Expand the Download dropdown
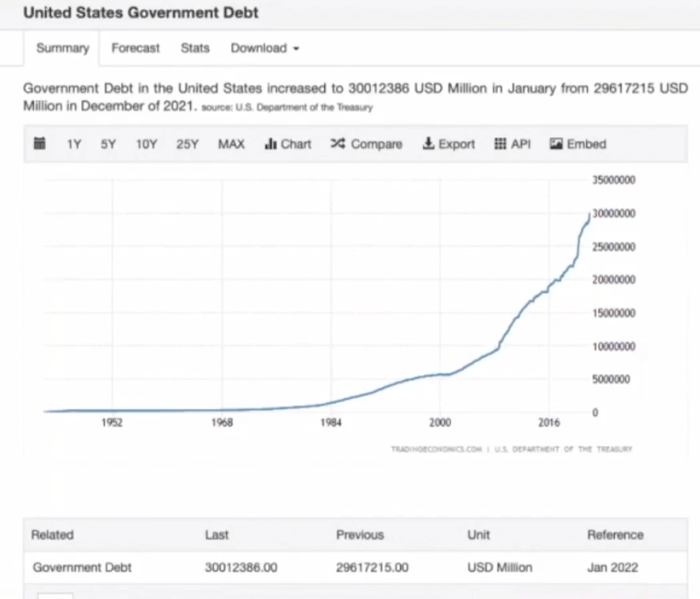 (265, 48)
